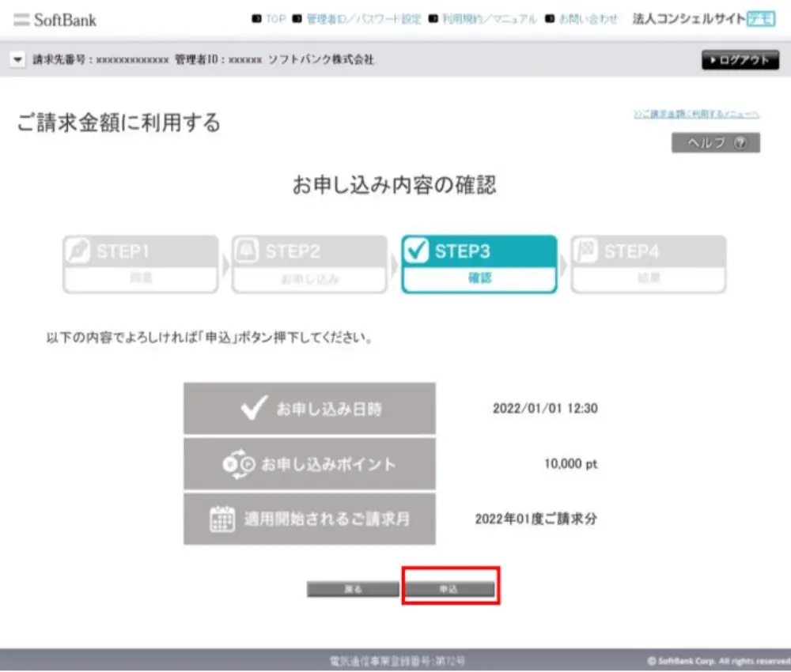
Task: Click the お申し込み日時 label
Action: pos(329,409)
